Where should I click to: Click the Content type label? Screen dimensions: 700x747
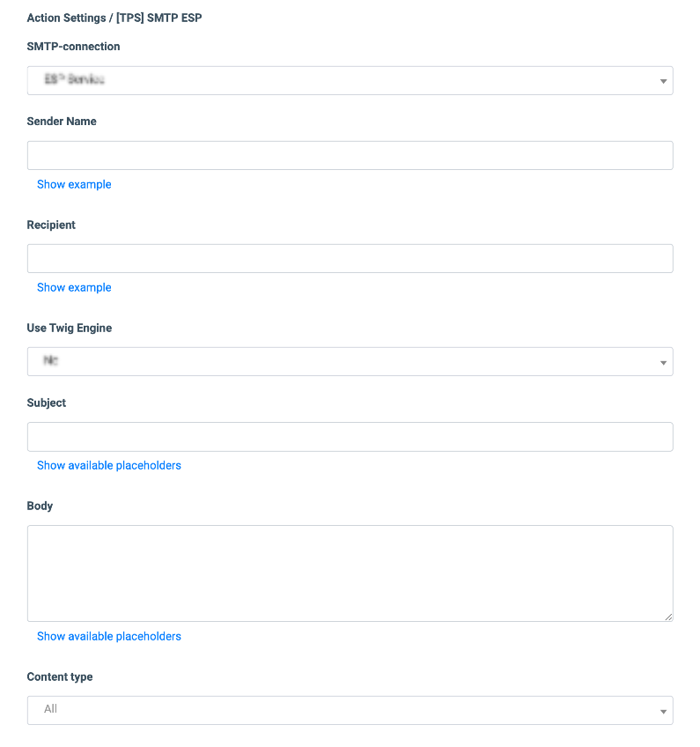[x=60, y=677]
